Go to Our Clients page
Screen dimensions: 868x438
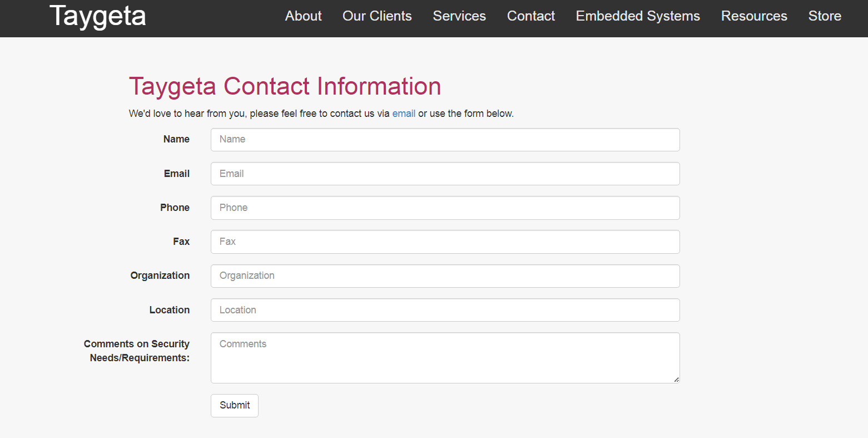click(x=377, y=16)
